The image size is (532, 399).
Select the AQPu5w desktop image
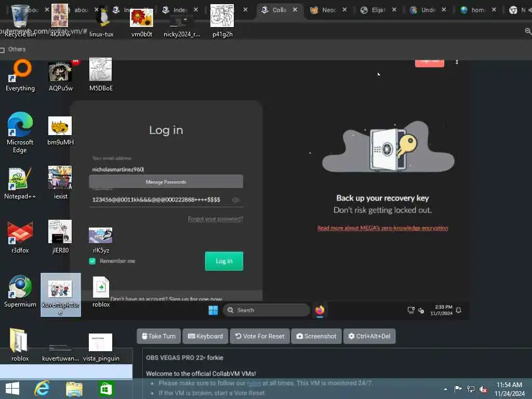coord(60,75)
